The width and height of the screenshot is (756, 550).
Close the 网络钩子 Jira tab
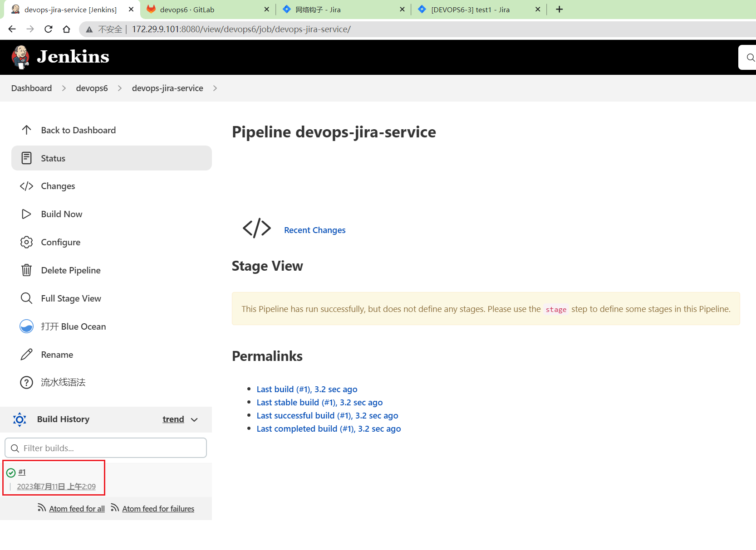[402, 10]
